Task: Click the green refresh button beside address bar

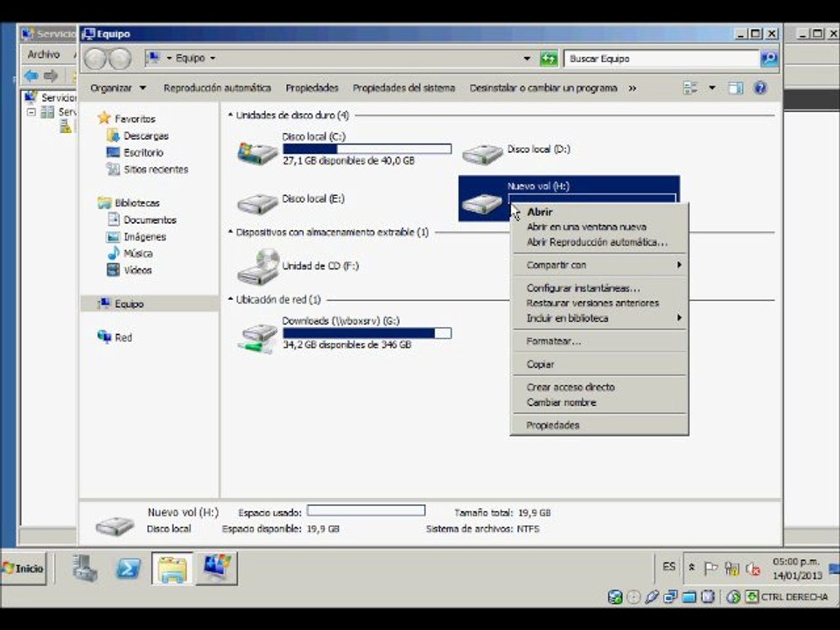Action: 549,59
